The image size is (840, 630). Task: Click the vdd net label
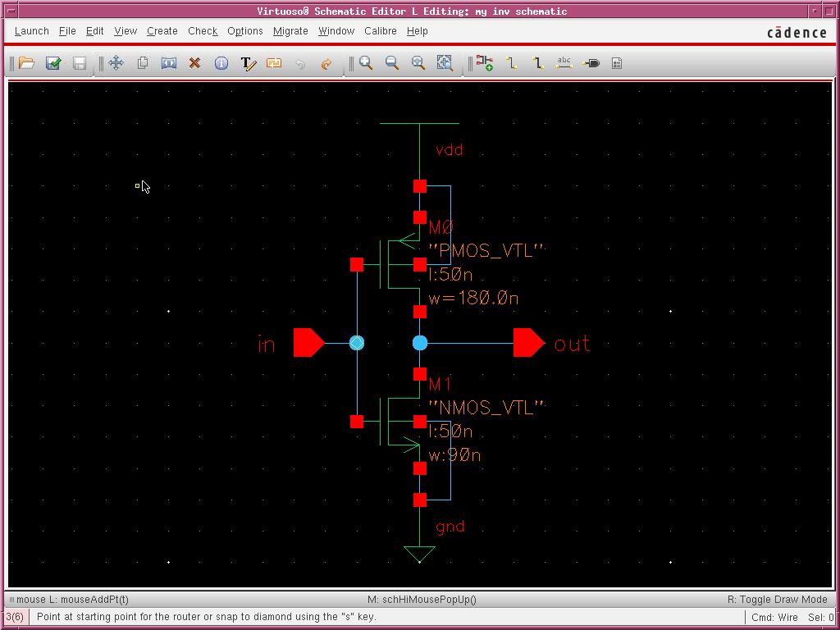pos(450,150)
